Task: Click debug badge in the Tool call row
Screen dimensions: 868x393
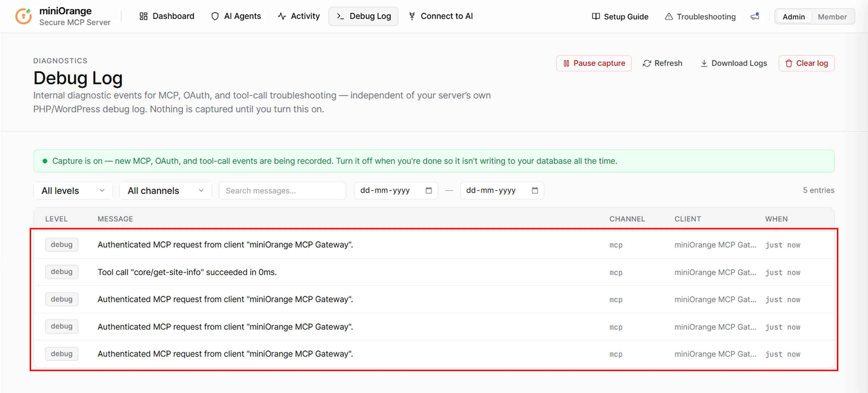Action: [61, 272]
